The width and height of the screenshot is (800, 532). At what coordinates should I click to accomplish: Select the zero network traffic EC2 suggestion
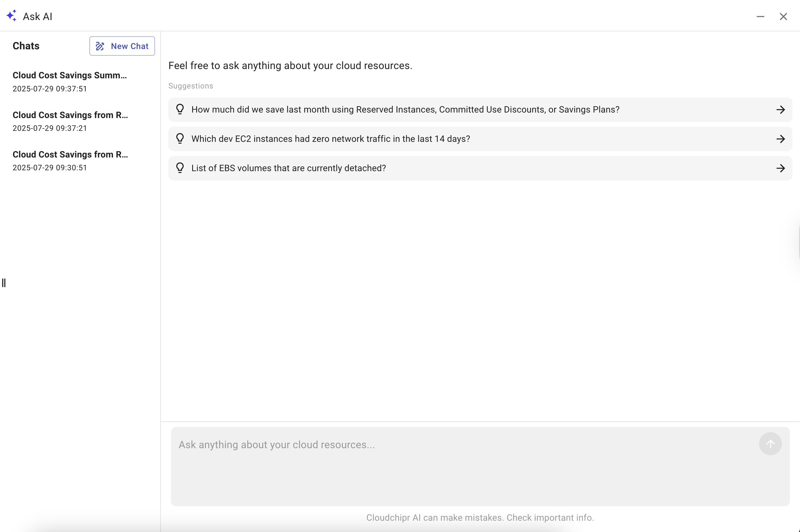click(480, 139)
